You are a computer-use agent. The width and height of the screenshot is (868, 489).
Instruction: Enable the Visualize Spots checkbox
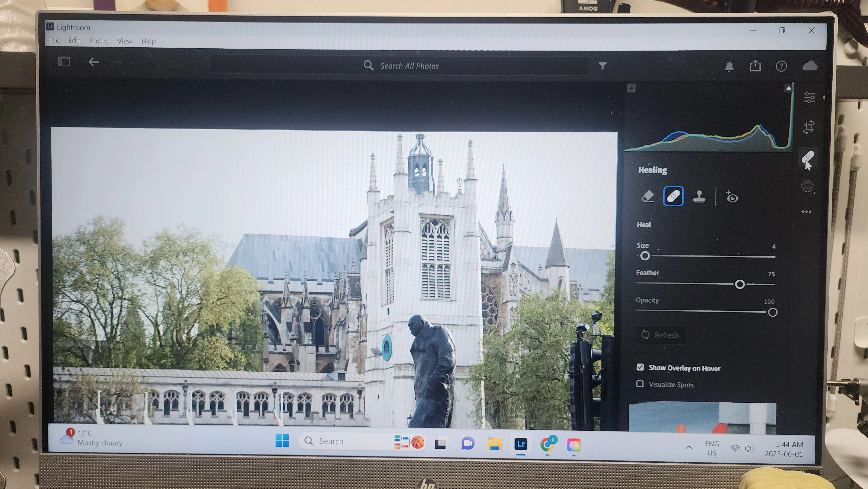640,384
